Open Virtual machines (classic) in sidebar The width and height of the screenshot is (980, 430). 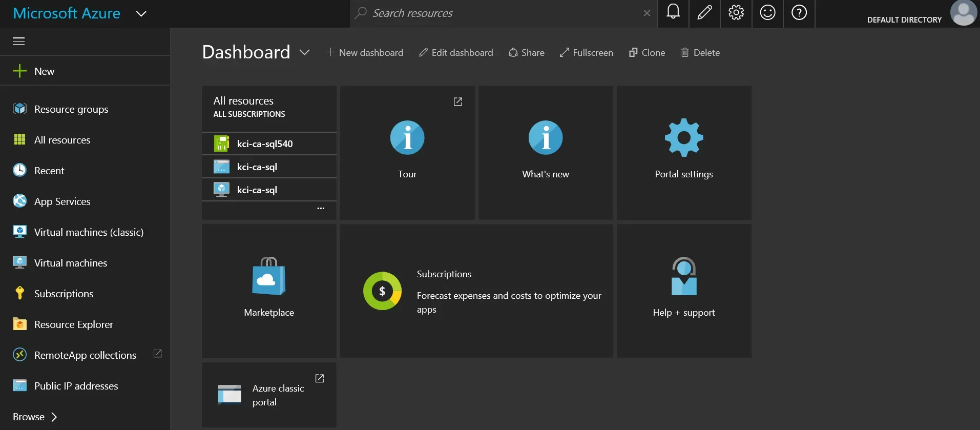tap(89, 232)
